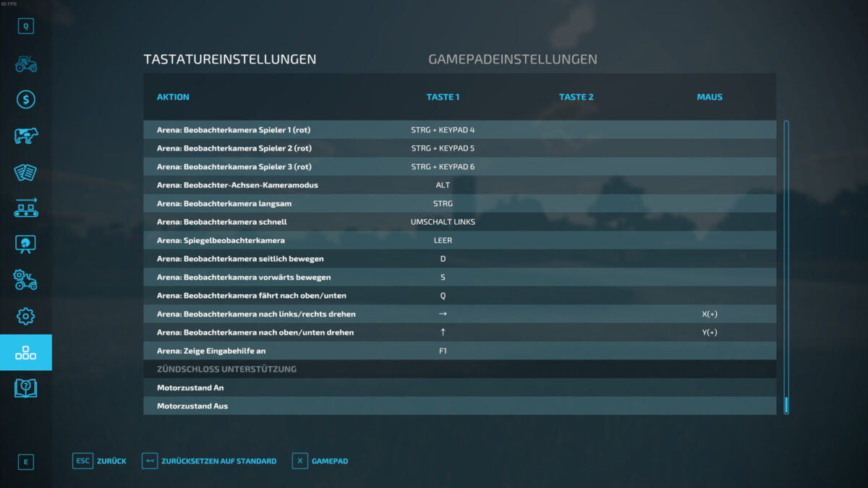Open the gear-and-tractor vehicle settings icon
This screenshot has height=488, width=868.
pos(26,280)
